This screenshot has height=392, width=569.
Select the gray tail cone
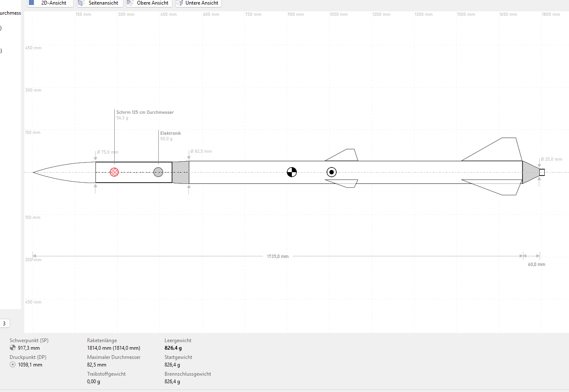529,172
